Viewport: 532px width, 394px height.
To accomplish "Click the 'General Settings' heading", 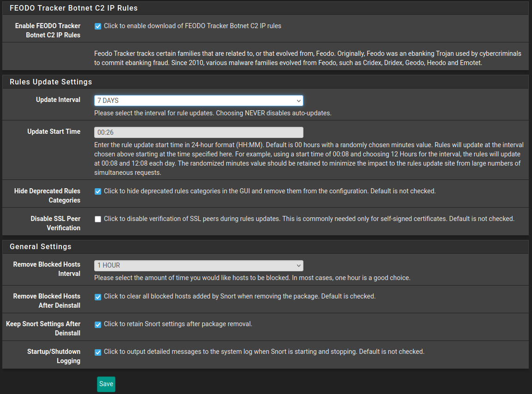I will 41,247.
